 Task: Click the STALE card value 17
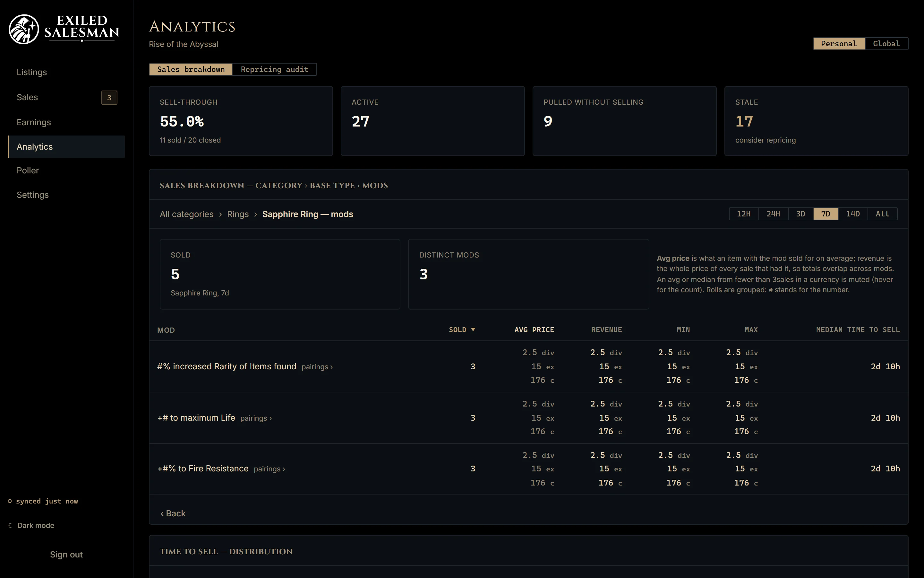point(744,121)
